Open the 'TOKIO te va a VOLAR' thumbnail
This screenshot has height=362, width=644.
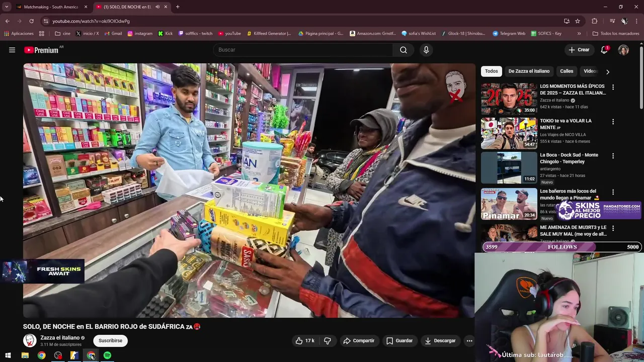509,133
